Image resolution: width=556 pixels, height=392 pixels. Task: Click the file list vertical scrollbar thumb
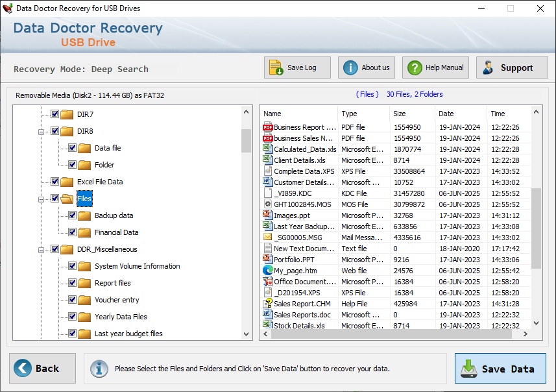click(536, 228)
